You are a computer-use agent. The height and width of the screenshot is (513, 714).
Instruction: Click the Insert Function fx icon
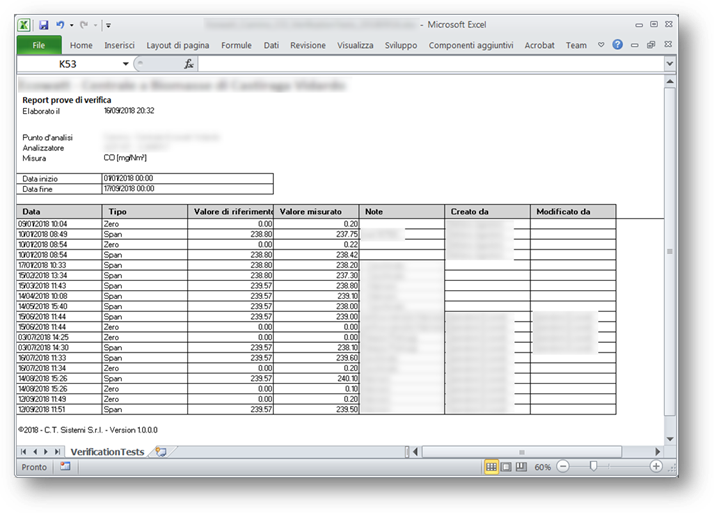(x=189, y=64)
